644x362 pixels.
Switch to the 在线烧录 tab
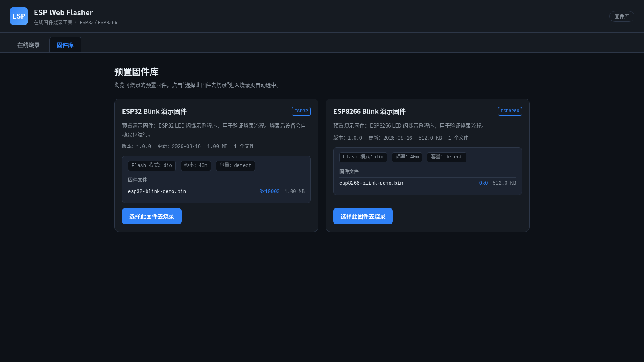pyautogui.click(x=29, y=45)
